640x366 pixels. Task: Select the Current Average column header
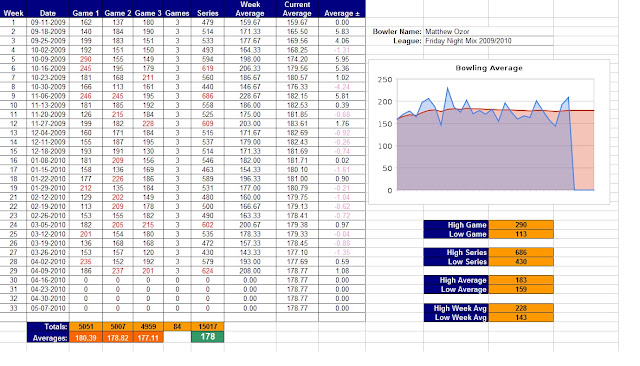(x=297, y=9)
